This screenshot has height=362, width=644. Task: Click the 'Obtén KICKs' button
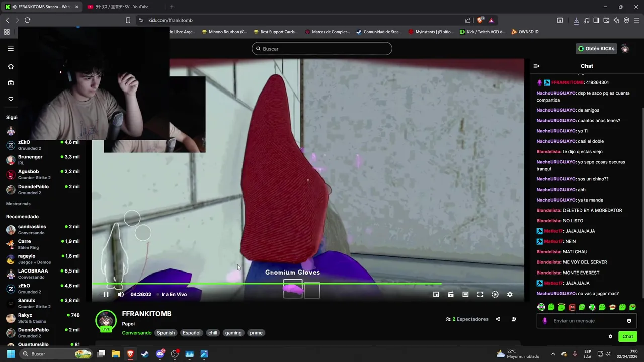[596, 49]
